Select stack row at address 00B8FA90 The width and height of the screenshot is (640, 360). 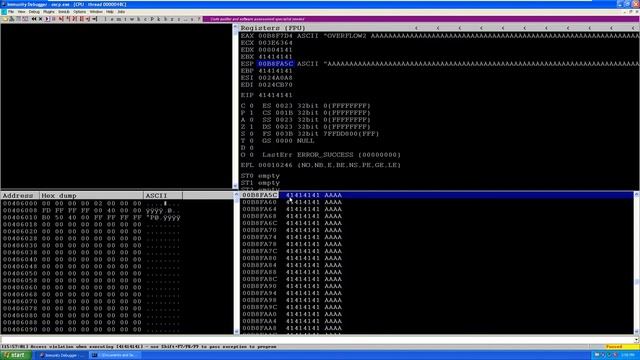[x=437, y=286]
